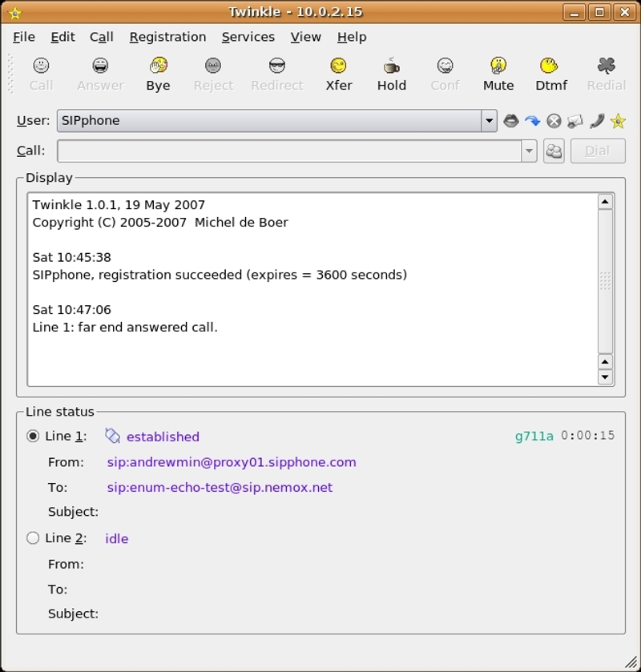Viewport: 641px width, 672px height.
Task: Open the Dtmf keypad
Action: [x=551, y=74]
